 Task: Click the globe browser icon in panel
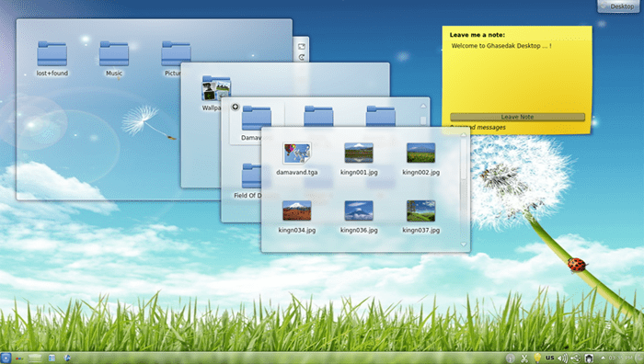tap(67, 358)
